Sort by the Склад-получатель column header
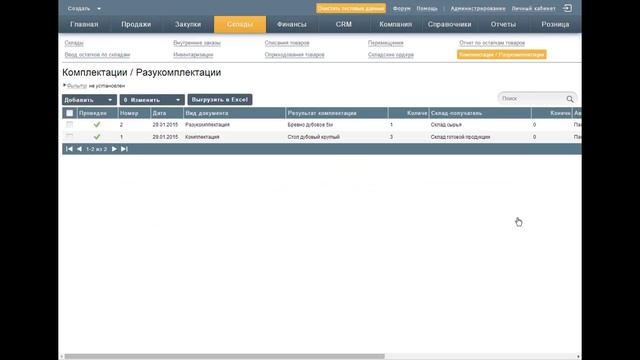This screenshot has height=360, width=640. pos(480,113)
